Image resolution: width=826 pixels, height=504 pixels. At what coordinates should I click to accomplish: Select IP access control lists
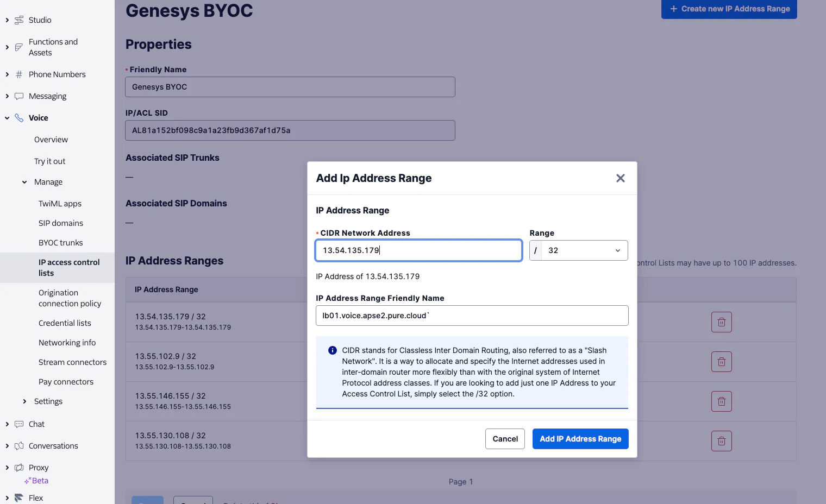[x=69, y=268]
